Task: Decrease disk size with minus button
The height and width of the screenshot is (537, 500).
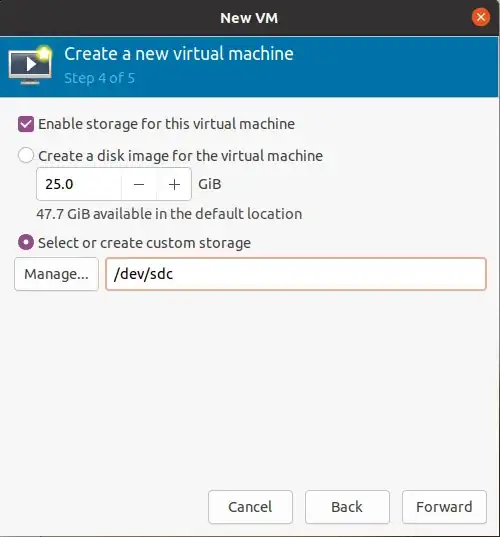Action: click(x=139, y=184)
